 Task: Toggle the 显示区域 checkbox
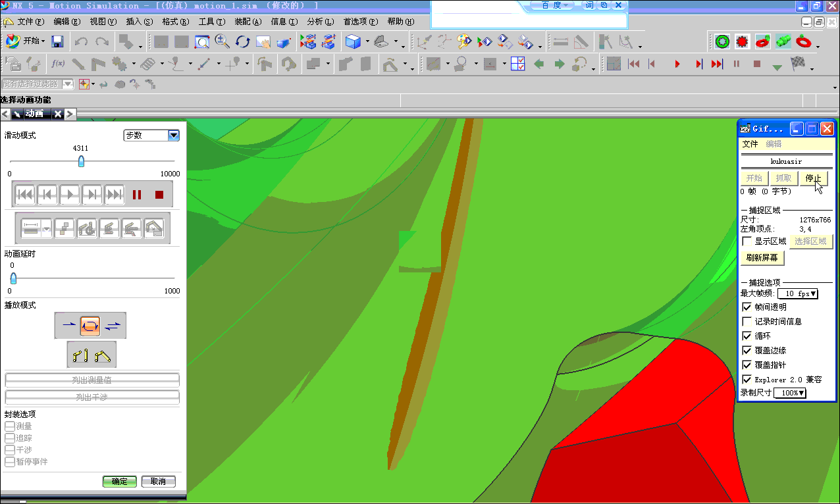tap(747, 241)
